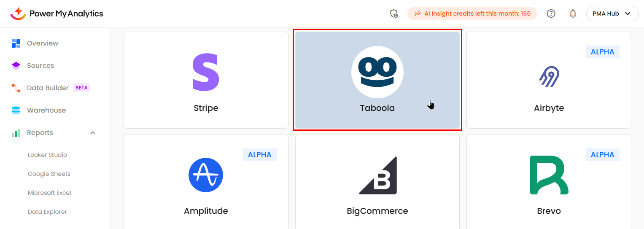
Task: Open the Microsoft Excel reports link
Action: coord(49,193)
